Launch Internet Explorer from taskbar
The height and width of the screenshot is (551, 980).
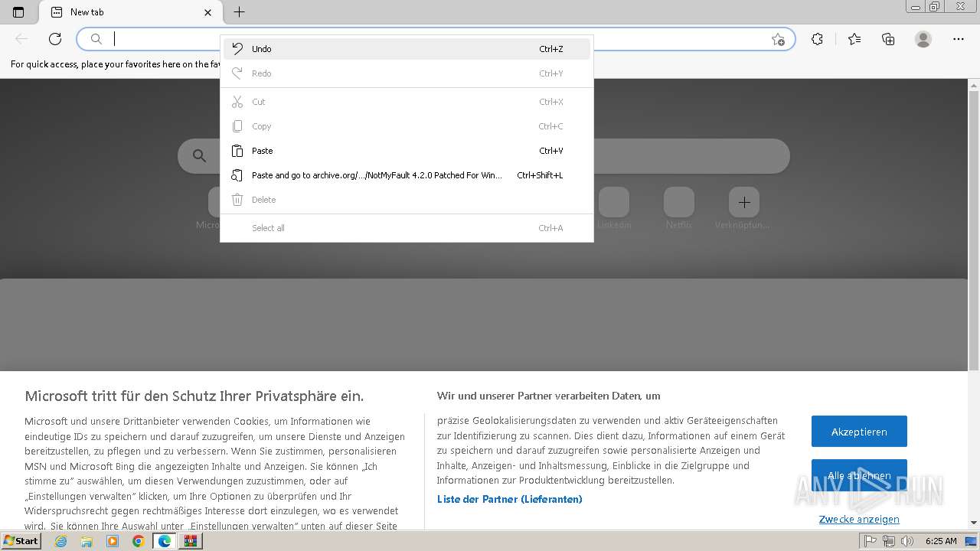(x=61, y=541)
